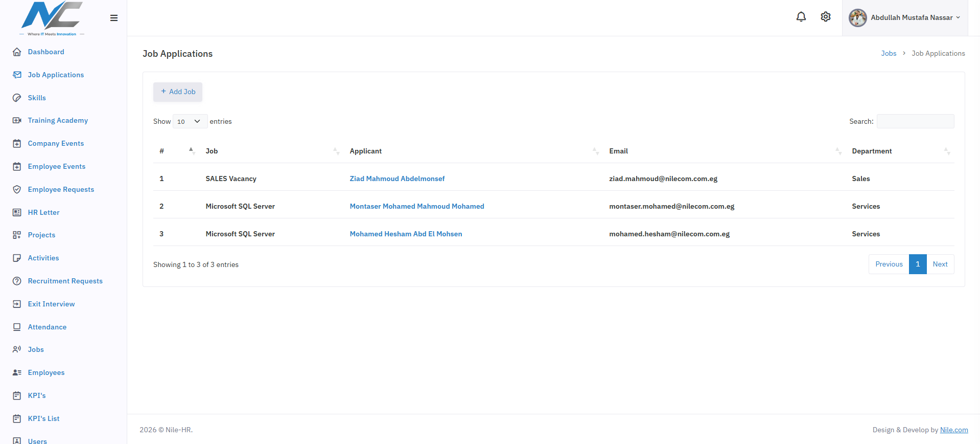Screen dimensions: 980x444
Task: Click the Add Job button
Action: pos(178,92)
